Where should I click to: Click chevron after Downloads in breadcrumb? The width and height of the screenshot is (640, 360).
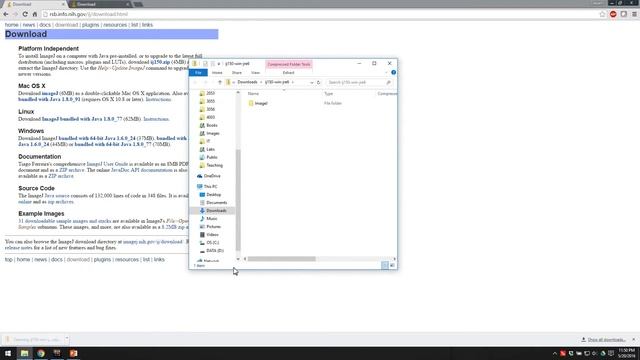tap(261, 82)
